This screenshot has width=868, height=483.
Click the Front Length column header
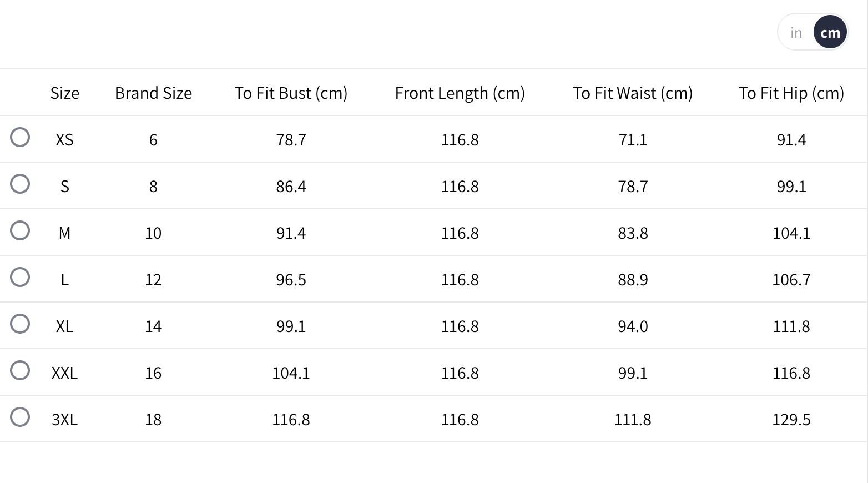tap(460, 93)
